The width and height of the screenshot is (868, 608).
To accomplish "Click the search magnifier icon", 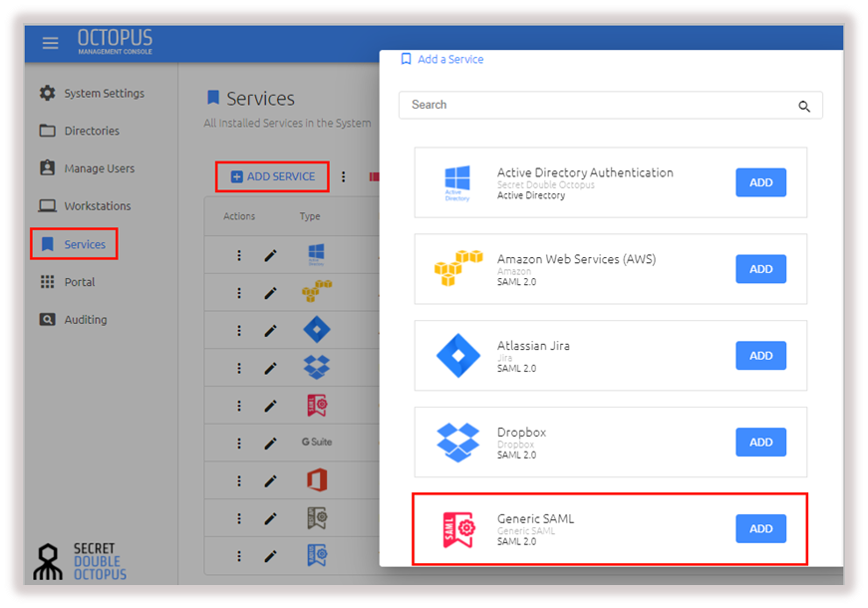I will pyautogui.click(x=804, y=107).
